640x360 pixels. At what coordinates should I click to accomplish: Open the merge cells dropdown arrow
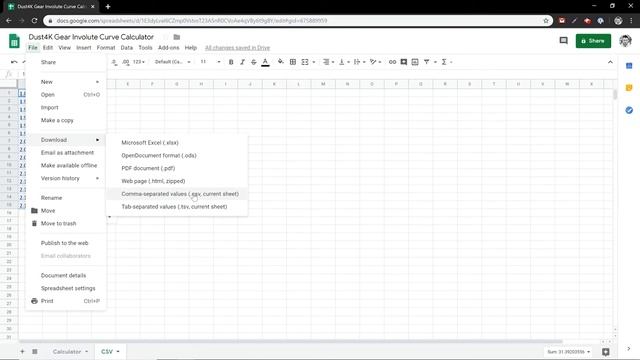[x=314, y=62]
